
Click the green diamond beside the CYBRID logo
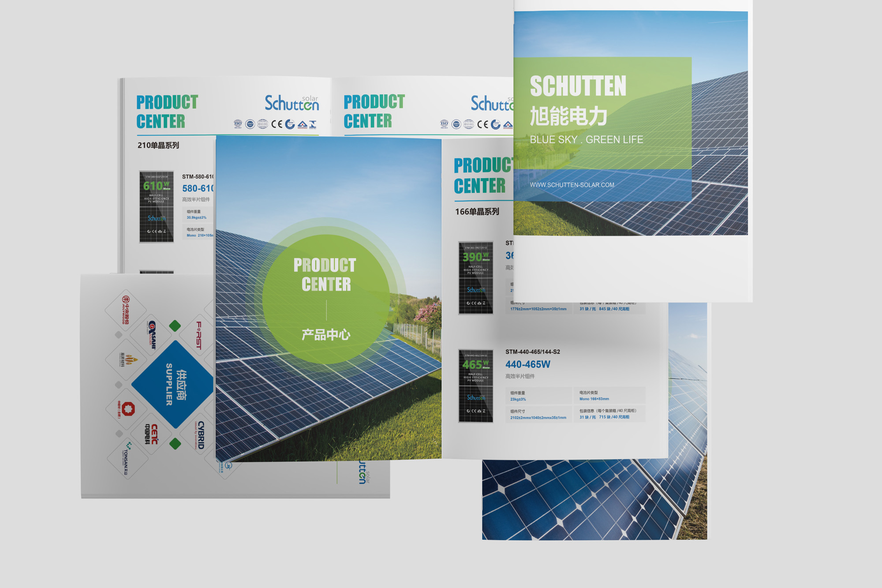(175, 444)
